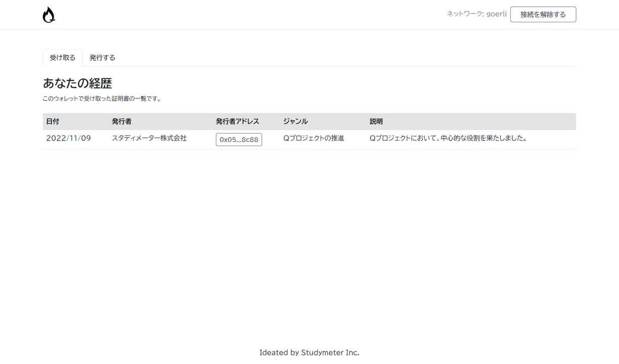This screenshot has width=619, height=364.
Task: Open the Ideated by Studymeter Inc. link
Action: [x=309, y=352]
